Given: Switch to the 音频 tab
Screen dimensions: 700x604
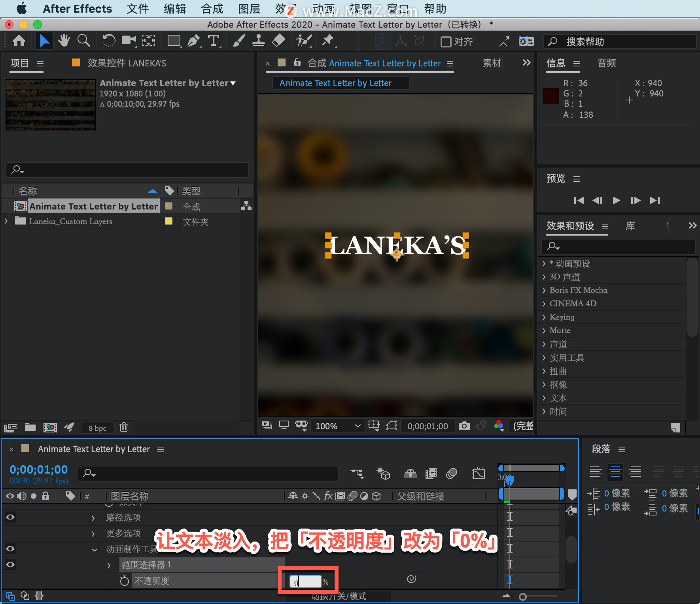Looking at the screenshot, I should click(x=607, y=63).
